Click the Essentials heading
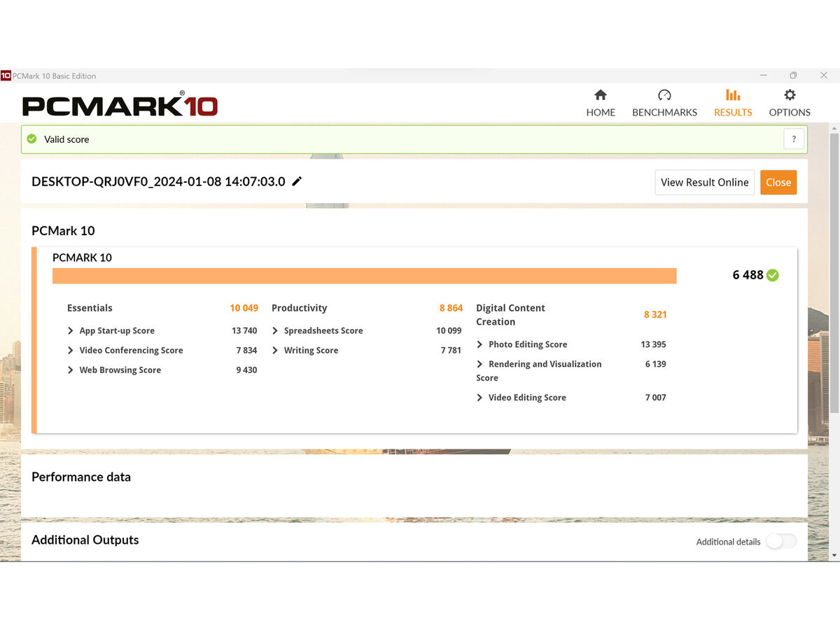The height and width of the screenshot is (630, 840). coord(90,308)
